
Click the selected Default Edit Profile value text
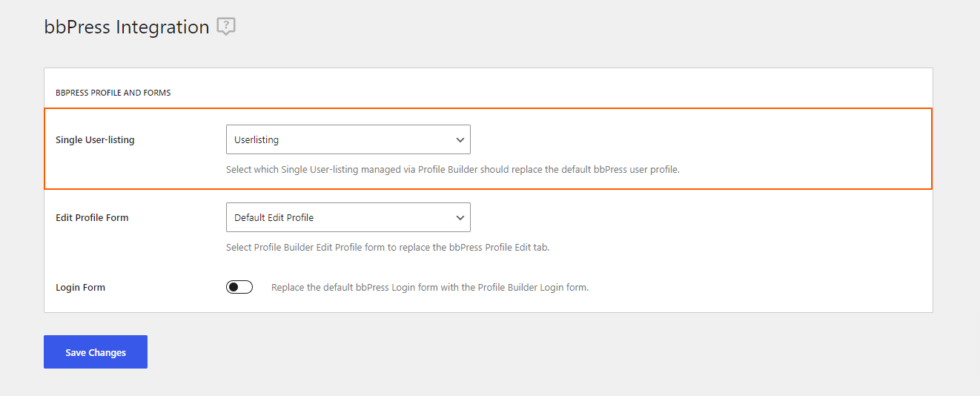(274, 217)
